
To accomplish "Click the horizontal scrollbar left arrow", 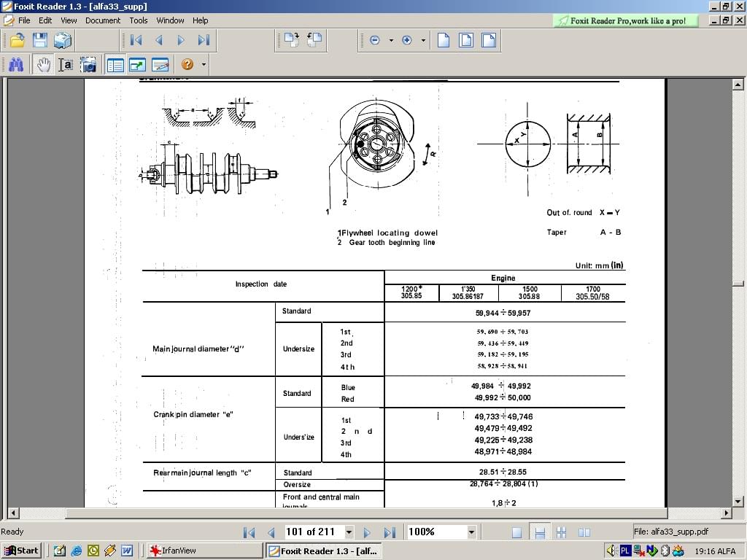I will tap(13, 513).
